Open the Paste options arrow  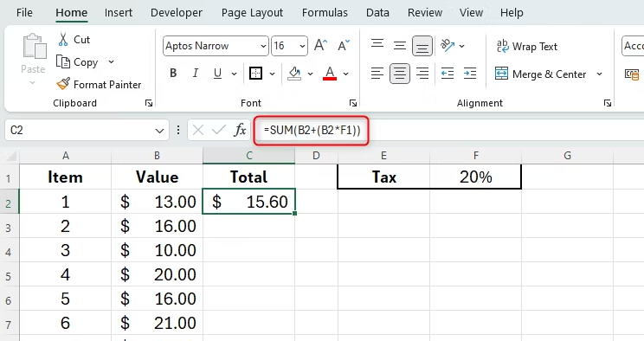pos(33,82)
